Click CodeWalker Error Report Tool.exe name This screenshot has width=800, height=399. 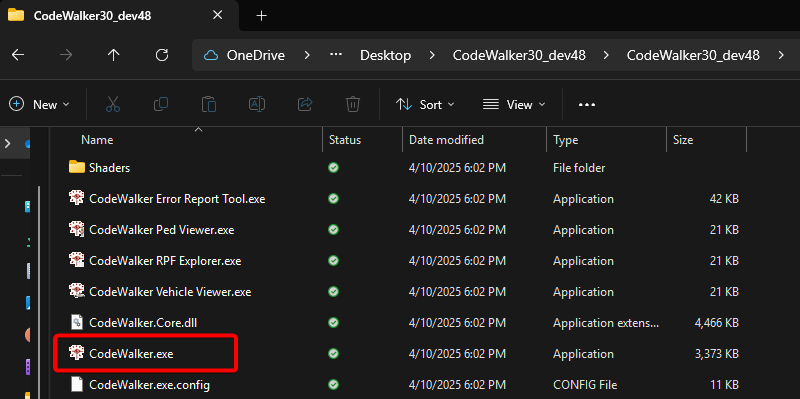pyautogui.click(x=177, y=198)
